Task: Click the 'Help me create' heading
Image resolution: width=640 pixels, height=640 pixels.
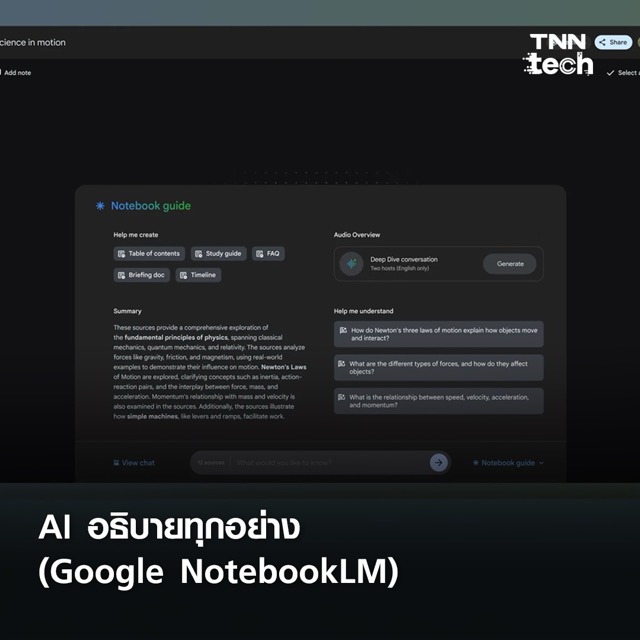Action: (136, 235)
